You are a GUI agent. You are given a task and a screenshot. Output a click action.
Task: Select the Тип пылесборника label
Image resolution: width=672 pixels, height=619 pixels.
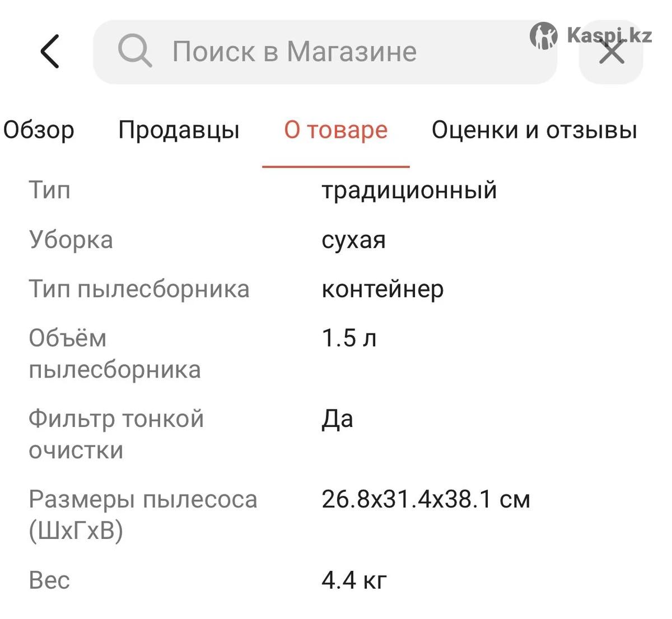(139, 289)
